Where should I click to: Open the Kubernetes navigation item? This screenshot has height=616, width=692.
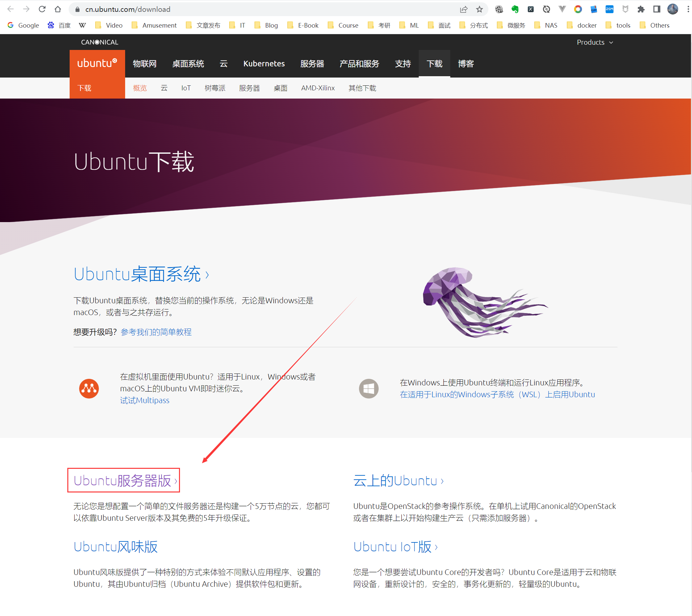click(264, 64)
